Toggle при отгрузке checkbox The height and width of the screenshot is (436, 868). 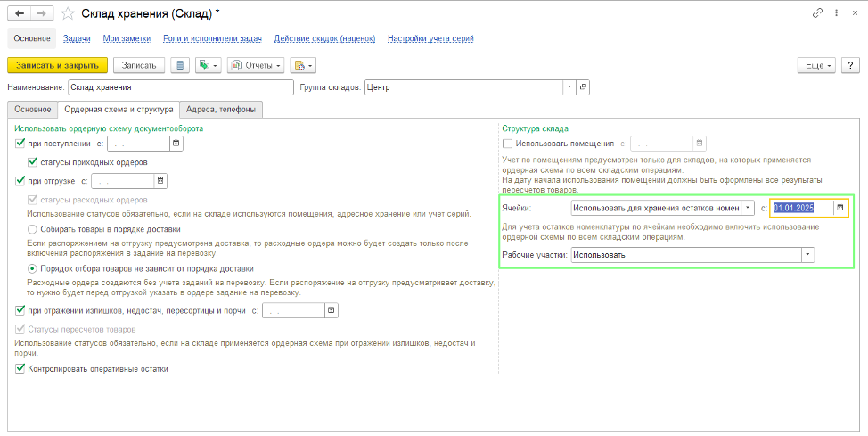[20, 181]
